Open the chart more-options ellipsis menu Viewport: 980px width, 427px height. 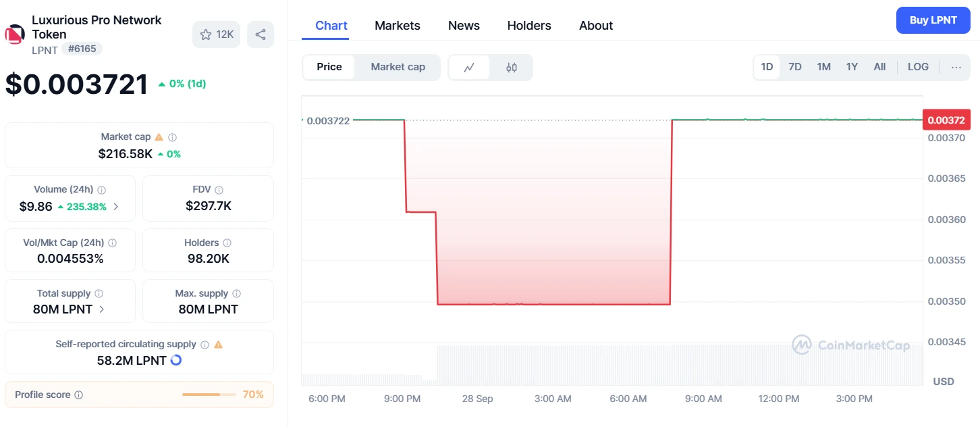(956, 67)
